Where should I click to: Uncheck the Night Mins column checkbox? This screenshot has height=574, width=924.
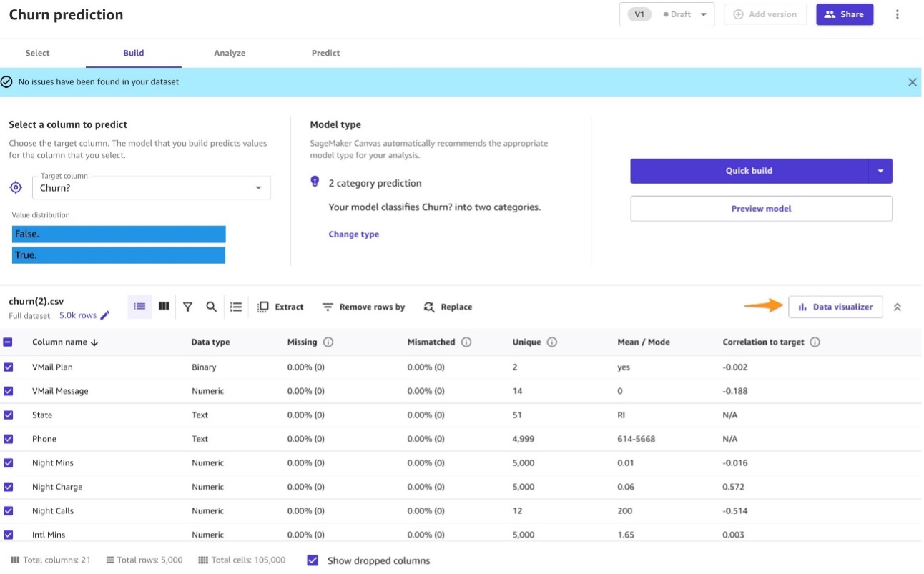[x=9, y=462]
